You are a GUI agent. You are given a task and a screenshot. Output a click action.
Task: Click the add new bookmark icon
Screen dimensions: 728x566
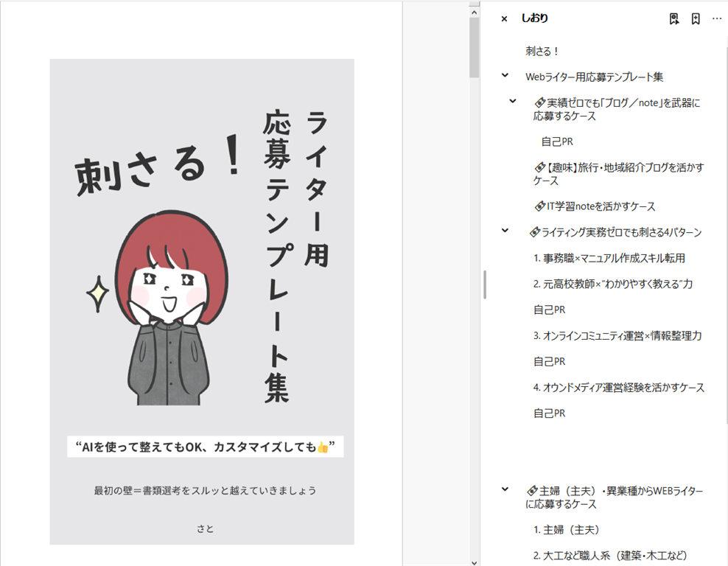[695, 19]
